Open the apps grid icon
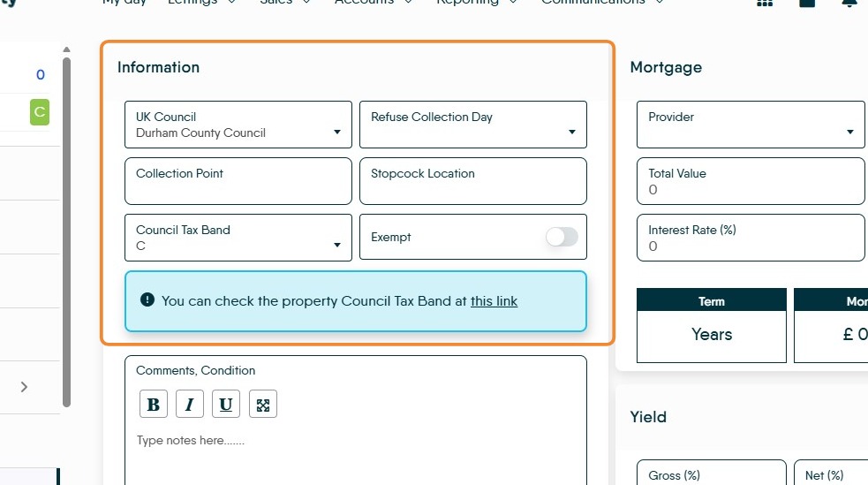 pyautogui.click(x=765, y=3)
